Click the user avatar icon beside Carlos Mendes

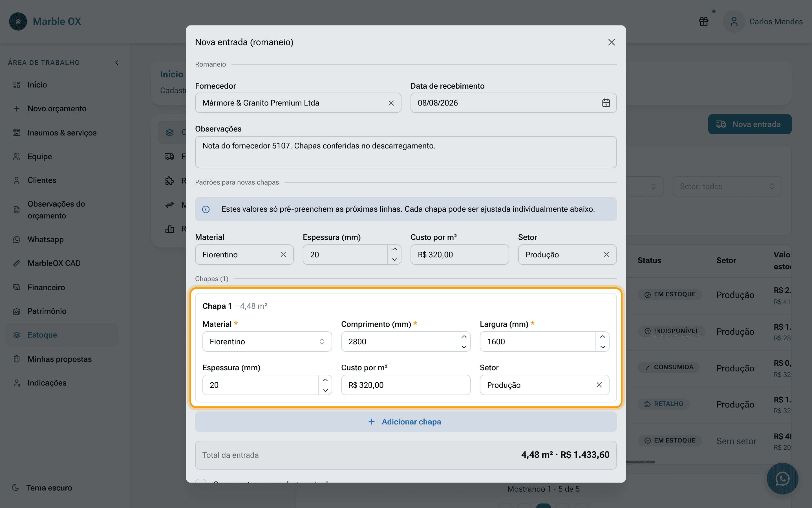pyautogui.click(x=734, y=21)
